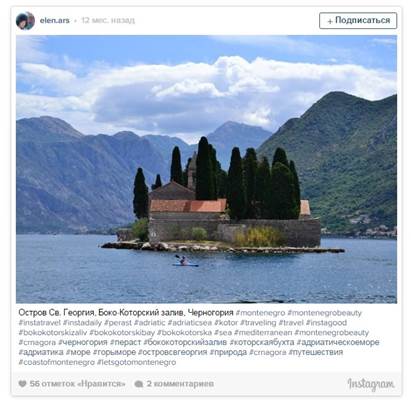Open the #letsgotomontenegro hashtag
Image resolution: width=411 pixels, height=403 pixels.
[136, 362]
